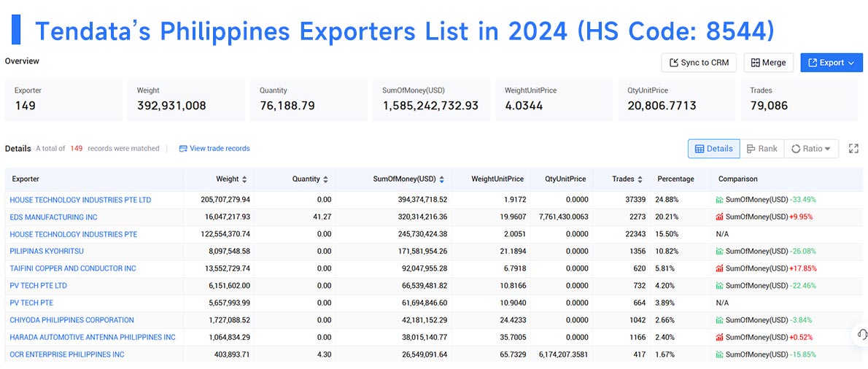The height and width of the screenshot is (369, 868).
Task: Click comparison chart icon for OCR ENTERPRISE row
Action: 720,354
